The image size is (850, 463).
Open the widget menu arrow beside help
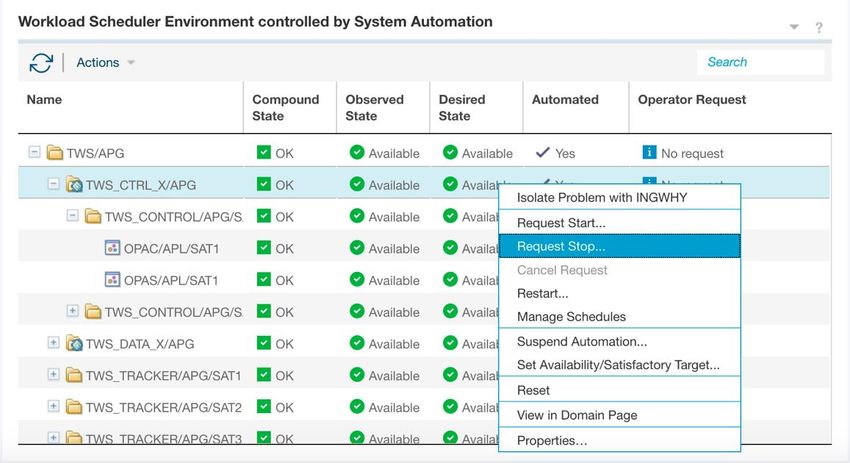point(794,27)
